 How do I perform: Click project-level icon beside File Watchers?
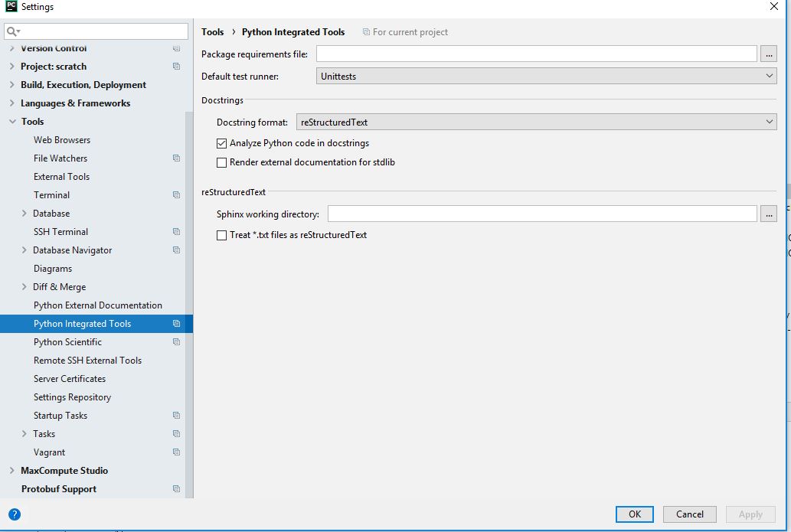coord(176,158)
